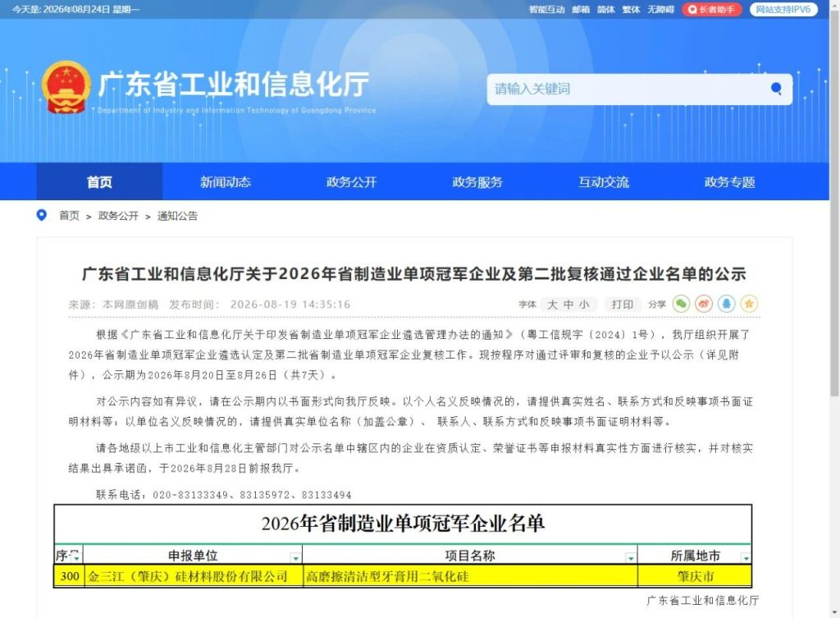Click the 打印 print button
The height and width of the screenshot is (618, 840).
point(623,304)
